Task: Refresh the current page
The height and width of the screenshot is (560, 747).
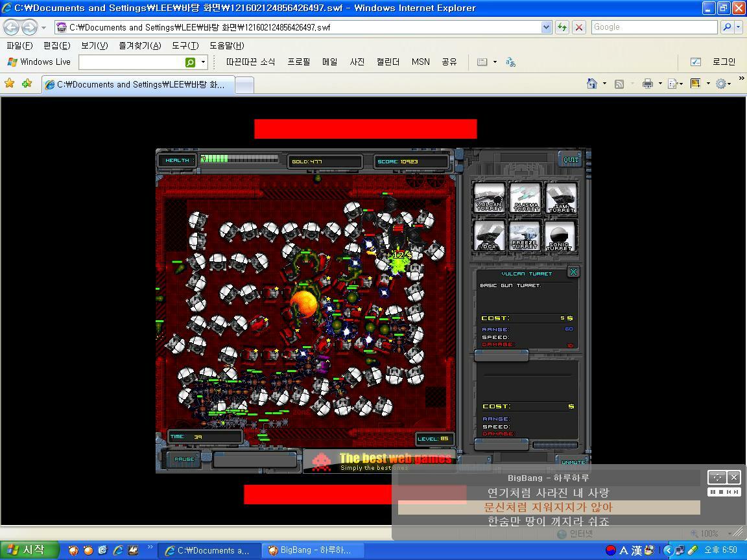Action: [x=562, y=27]
